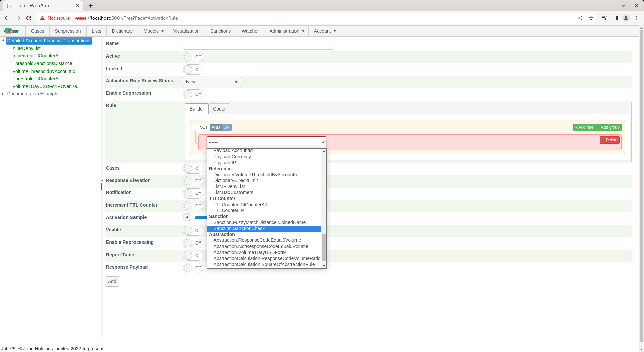Open the Models menu dropdown
The height and width of the screenshot is (352, 644).
coord(153,31)
